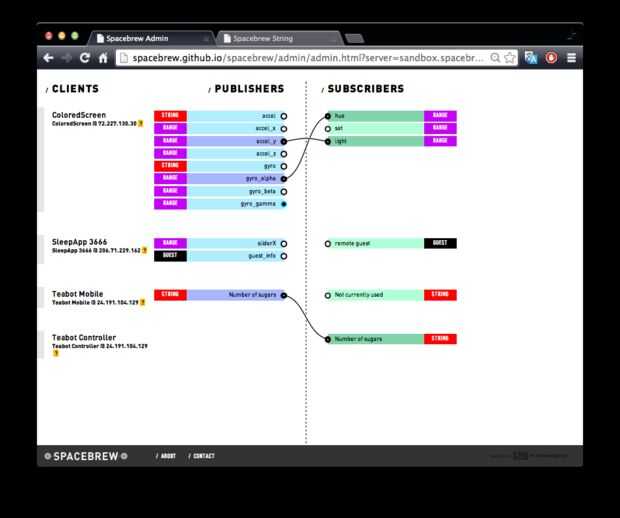Click the yellow info badge beside SleepApp 3666
The image size is (620, 518).
(x=144, y=250)
